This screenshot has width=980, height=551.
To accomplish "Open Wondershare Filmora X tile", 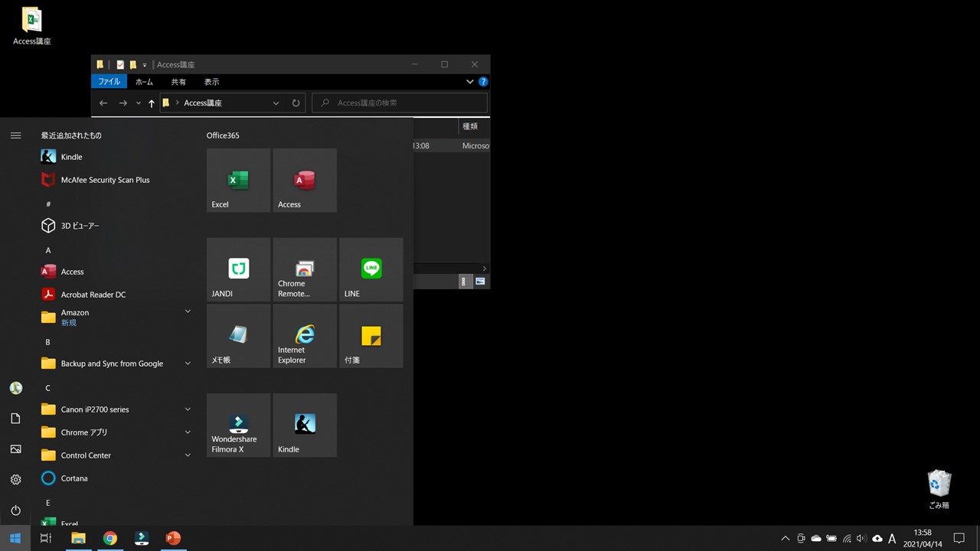I will coord(238,425).
